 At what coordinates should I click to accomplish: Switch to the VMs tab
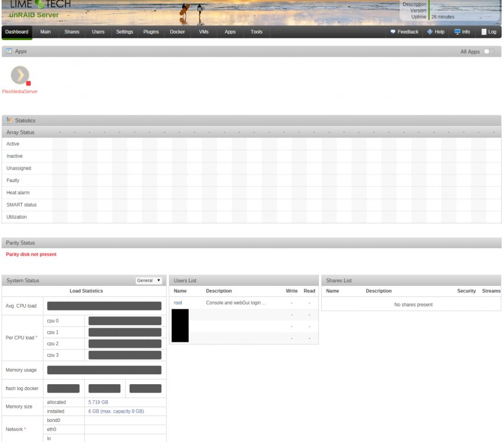[x=203, y=32]
